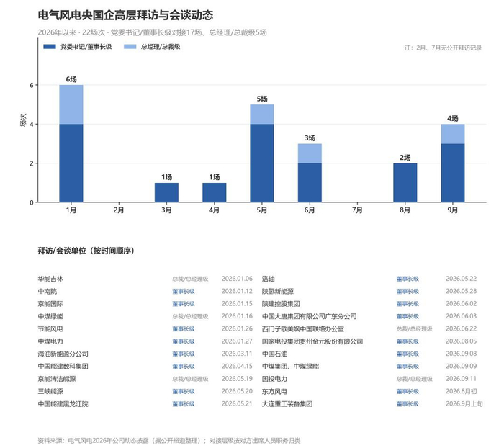Select the chart title 电气风电央国企高层拜访与会谈动态

(x=125, y=15)
